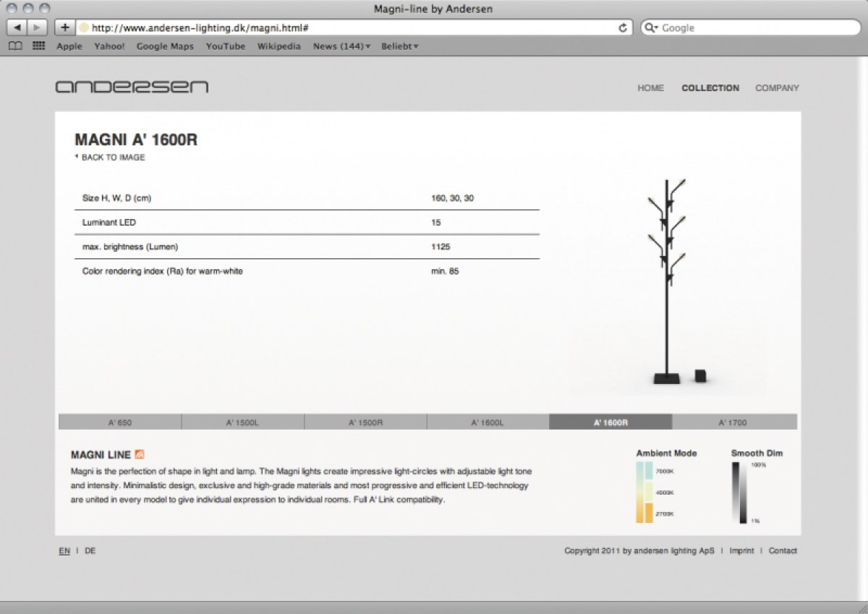The height and width of the screenshot is (614, 868).
Task: Click the window title 'Magni-line by Andersen'
Action: pyautogui.click(x=433, y=9)
